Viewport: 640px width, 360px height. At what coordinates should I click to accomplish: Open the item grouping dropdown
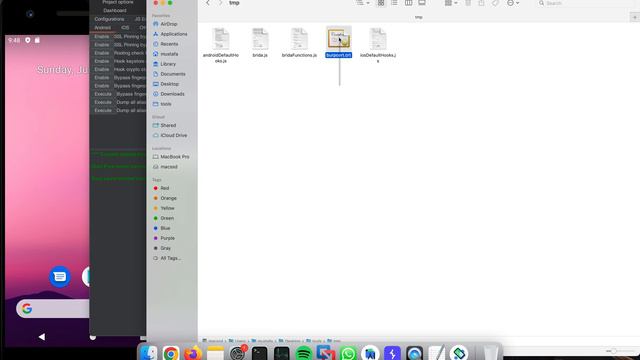coord(451,3)
